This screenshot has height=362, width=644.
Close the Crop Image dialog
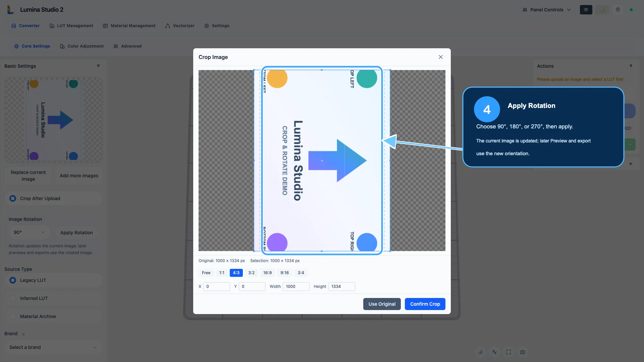click(441, 57)
